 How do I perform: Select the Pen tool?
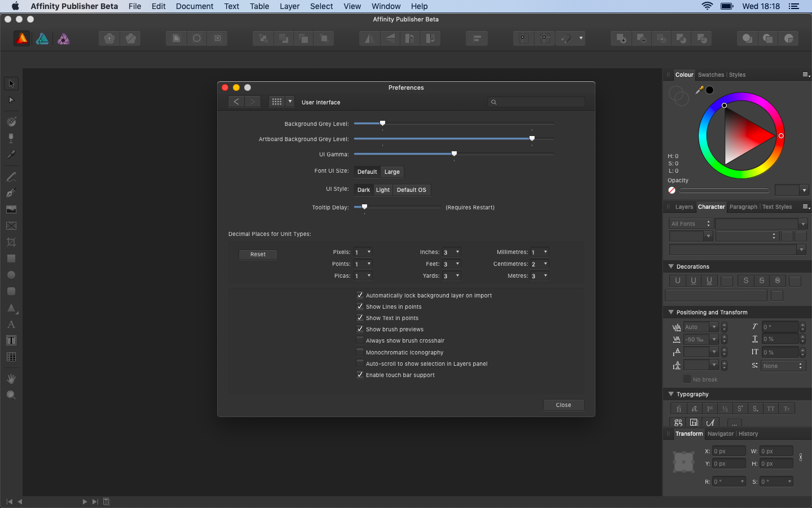click(11, 193)
